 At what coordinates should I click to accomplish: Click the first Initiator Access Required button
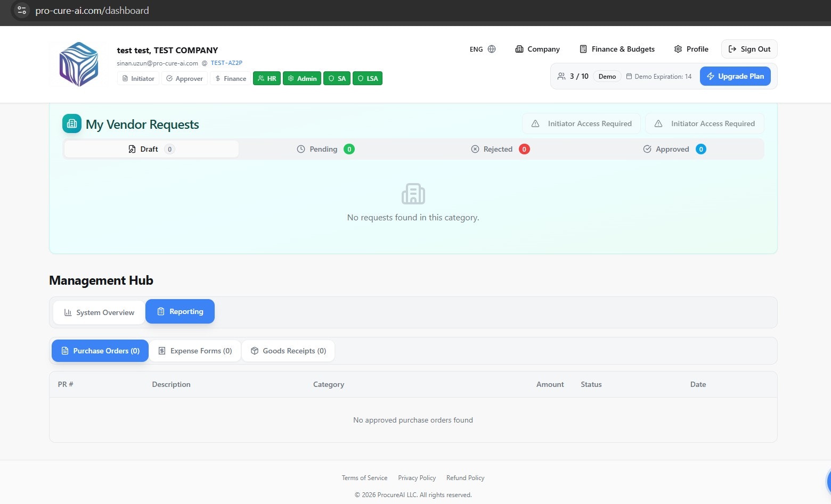[x=582, y=123]
